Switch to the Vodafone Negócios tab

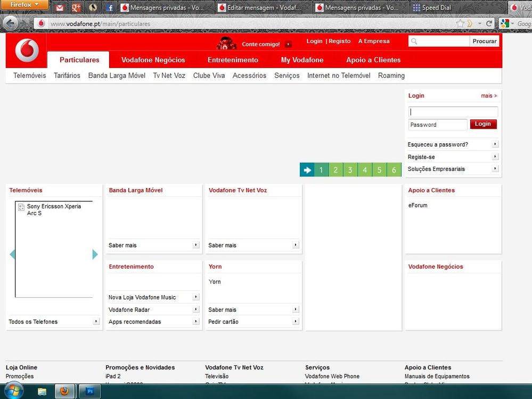click(153, 60)
